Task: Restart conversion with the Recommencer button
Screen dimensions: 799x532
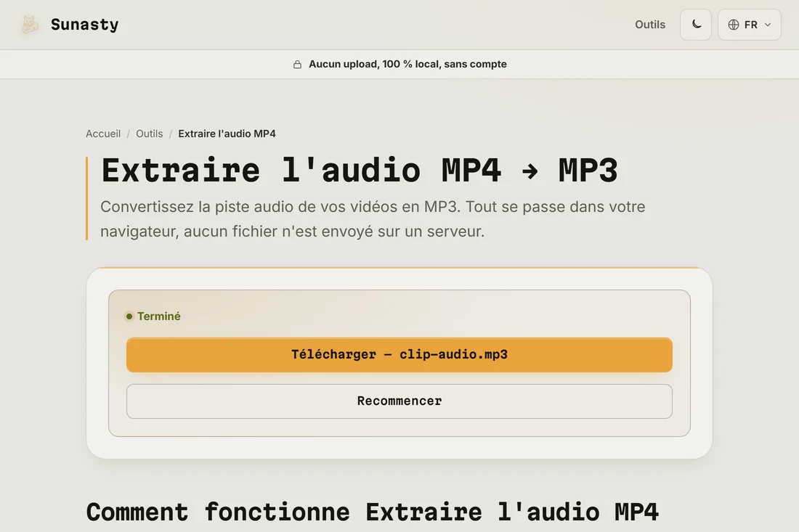Action: tap(399, 401)
